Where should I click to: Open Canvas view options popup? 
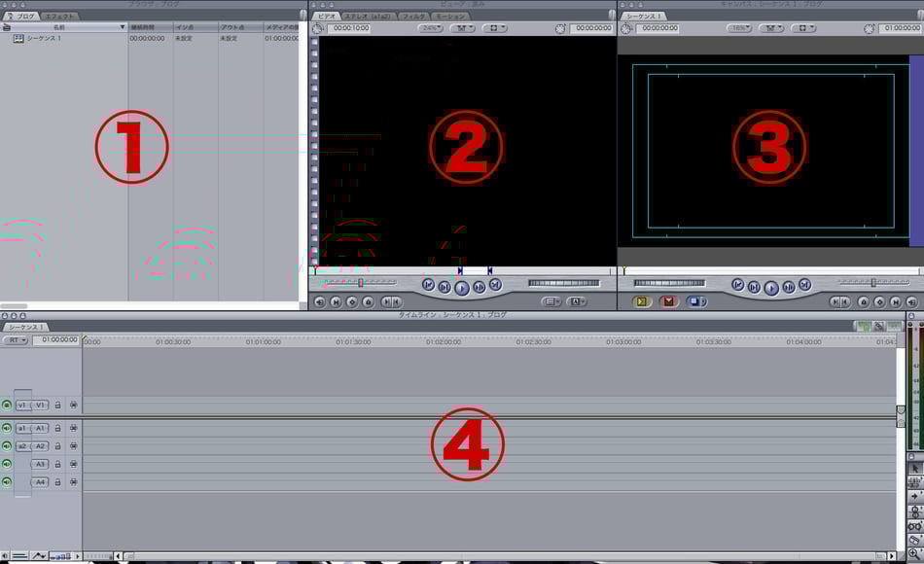click(x=802, y=27)
